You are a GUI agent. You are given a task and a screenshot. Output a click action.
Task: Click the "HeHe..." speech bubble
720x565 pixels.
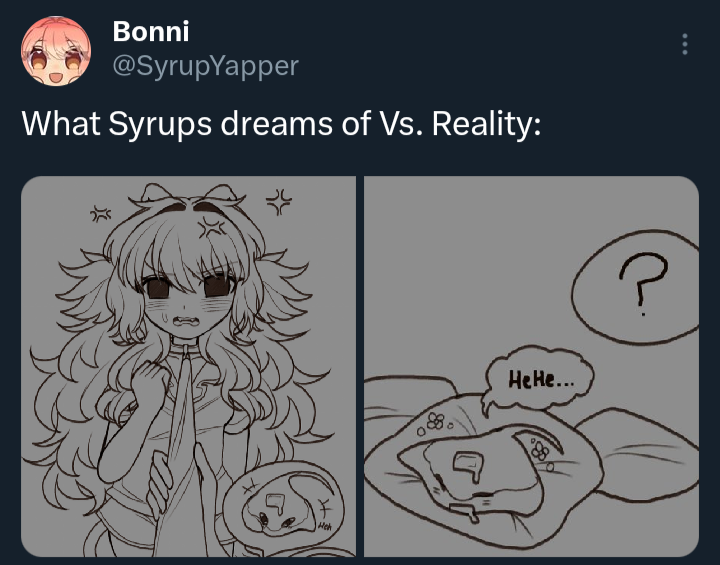(x=538, y=379)
